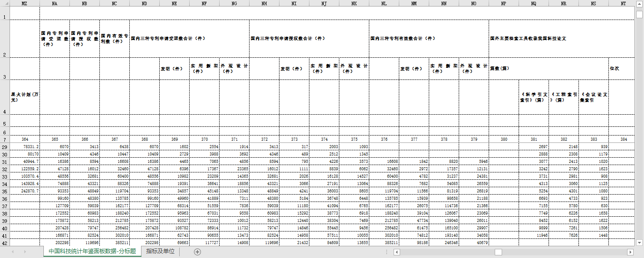Click cell with 星火计划(万元) header
Viewport: 644px width, 258px height.
click(x=24, y=97)
